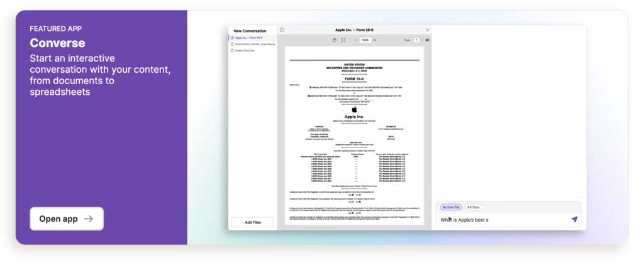Select Project Plan.xlsx file
644x265 pixels.
click(253, 50)
